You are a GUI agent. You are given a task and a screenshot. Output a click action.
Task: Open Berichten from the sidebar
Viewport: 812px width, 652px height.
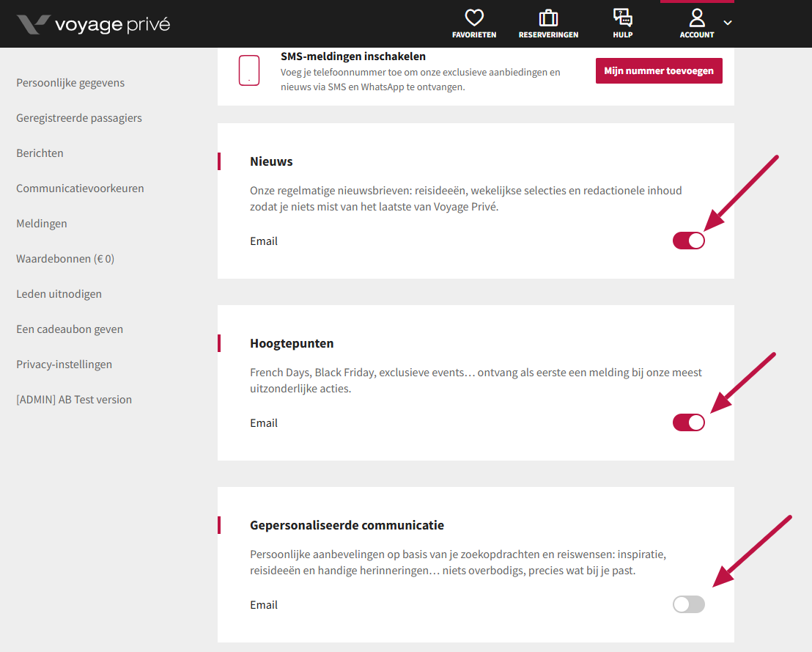[40, 153]
